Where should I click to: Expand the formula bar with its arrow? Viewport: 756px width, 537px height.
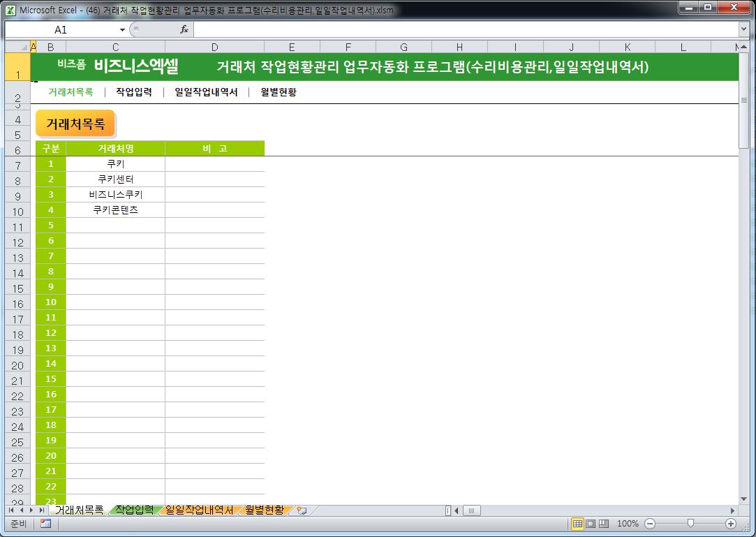coord(743,29)
